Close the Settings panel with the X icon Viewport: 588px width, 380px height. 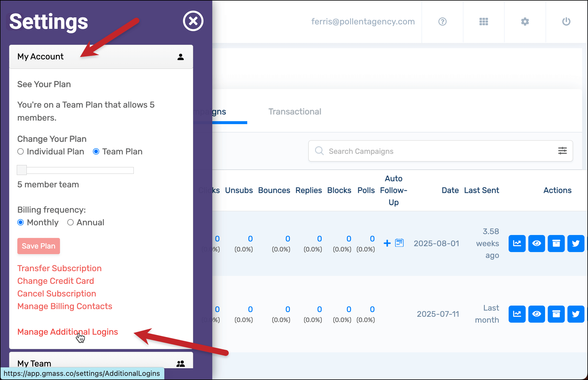pyautogui.click(x=193, y=21)
